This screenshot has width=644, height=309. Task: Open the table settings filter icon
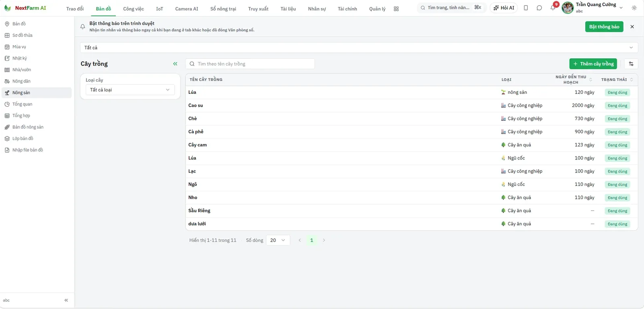[x=631, y=64]
